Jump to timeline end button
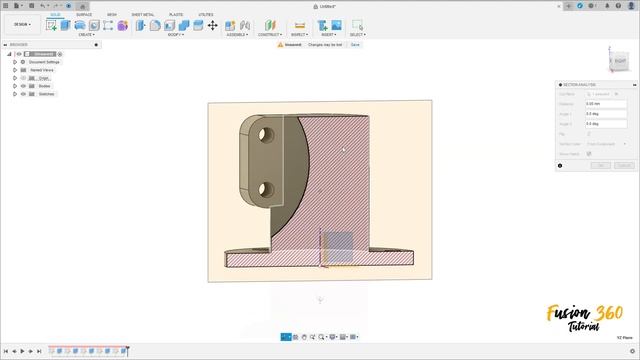640x360 pixels. pyautogui.click(x=39, y=351)
